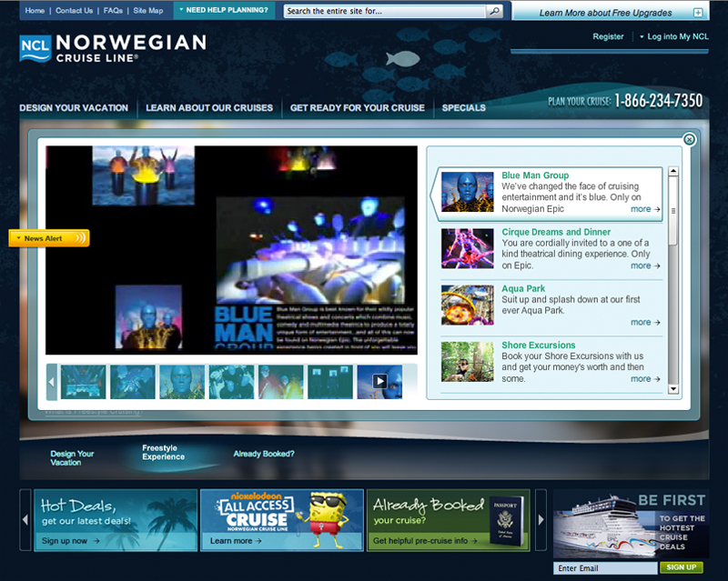728x581 pixels.
Task: Click the entertainment list scrollbar thumb
Action: pyautogui.click(x=673, y=211)
